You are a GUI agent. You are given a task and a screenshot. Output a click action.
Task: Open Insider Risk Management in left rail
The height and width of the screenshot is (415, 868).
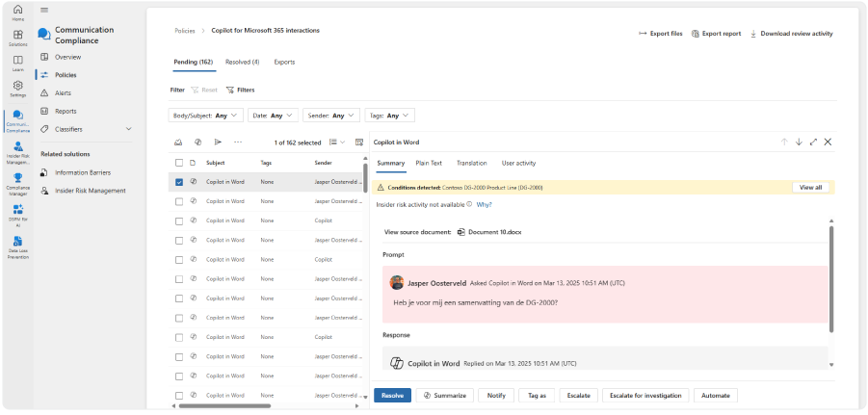point(18,153)
